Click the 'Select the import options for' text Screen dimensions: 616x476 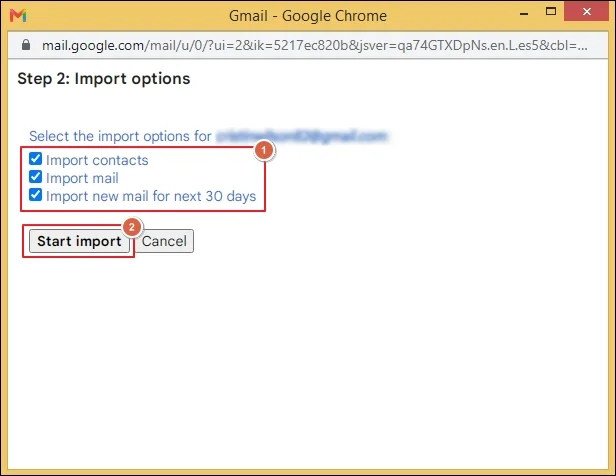click(120, 136)
